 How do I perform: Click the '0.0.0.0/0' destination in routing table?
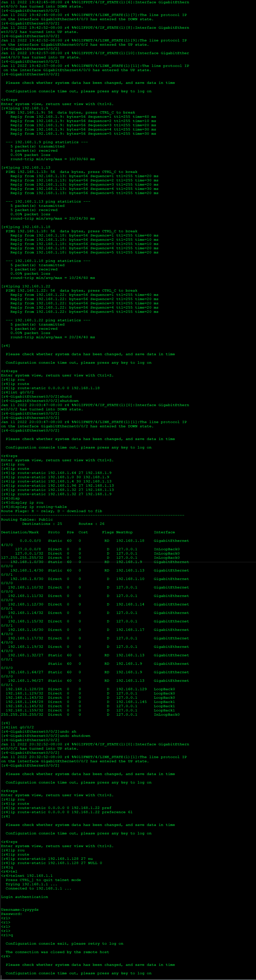point(30,541)
